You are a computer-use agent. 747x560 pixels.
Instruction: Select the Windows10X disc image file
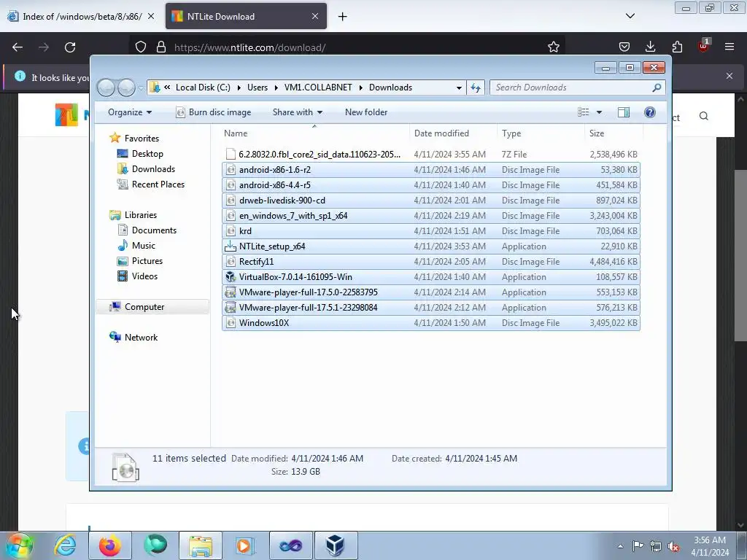tap(431, 323)
